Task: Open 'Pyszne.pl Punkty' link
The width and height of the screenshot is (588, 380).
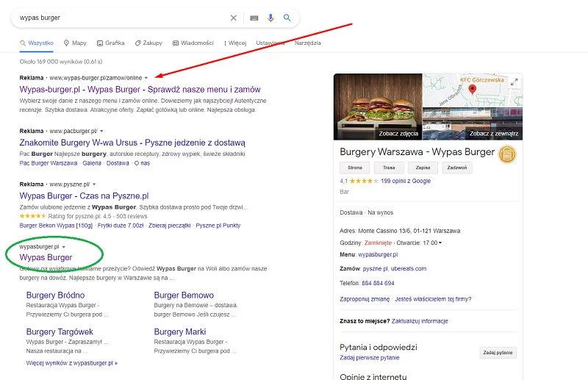Action: (x=218, y=226)
